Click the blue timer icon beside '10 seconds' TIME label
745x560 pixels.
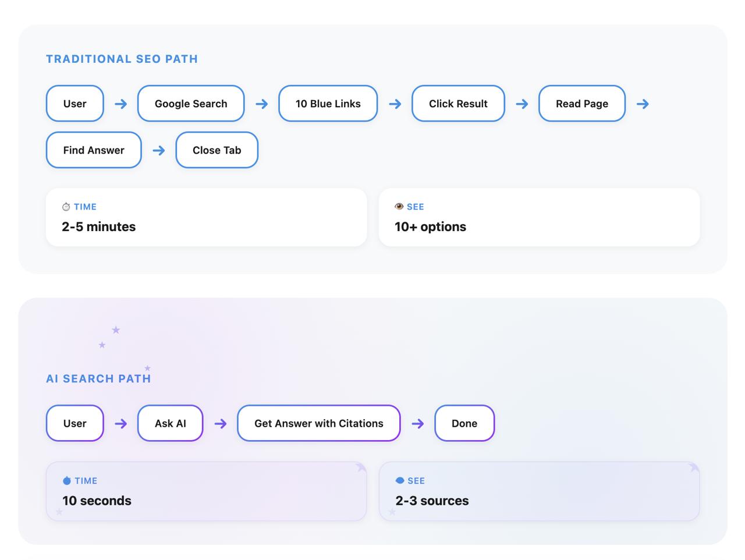(x=66, y=481)
